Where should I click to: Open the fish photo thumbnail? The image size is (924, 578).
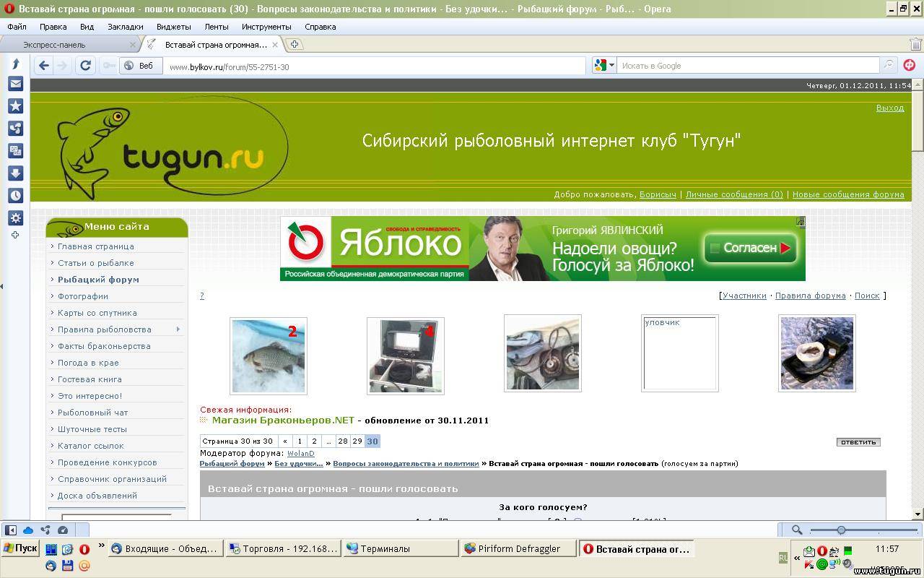(269, 356)
